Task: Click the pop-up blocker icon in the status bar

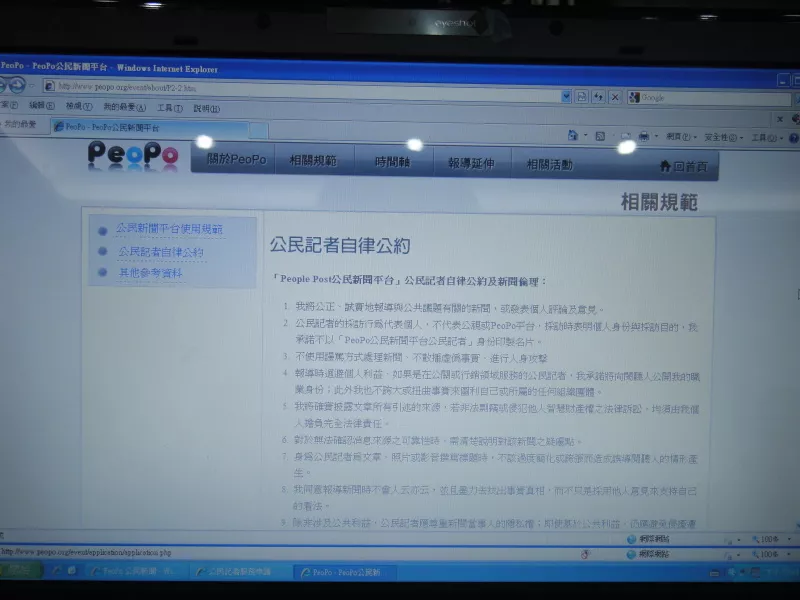Action: click(x=585, y=554)
